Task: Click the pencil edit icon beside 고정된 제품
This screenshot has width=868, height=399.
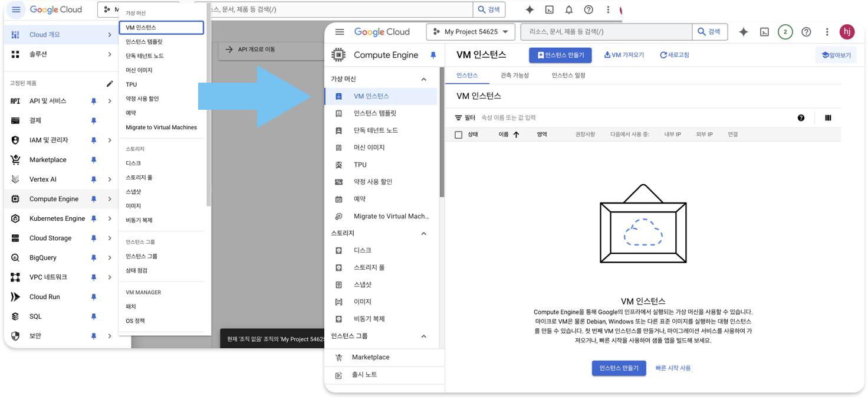Action: pyautogui.click(x=110, y=83)
